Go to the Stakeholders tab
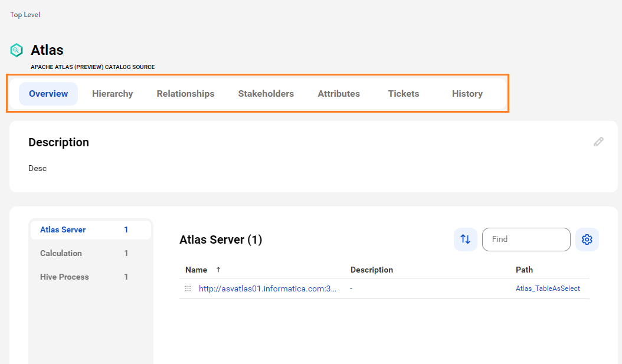This screenshot has width=622, height=364. [x=266, y=94]
